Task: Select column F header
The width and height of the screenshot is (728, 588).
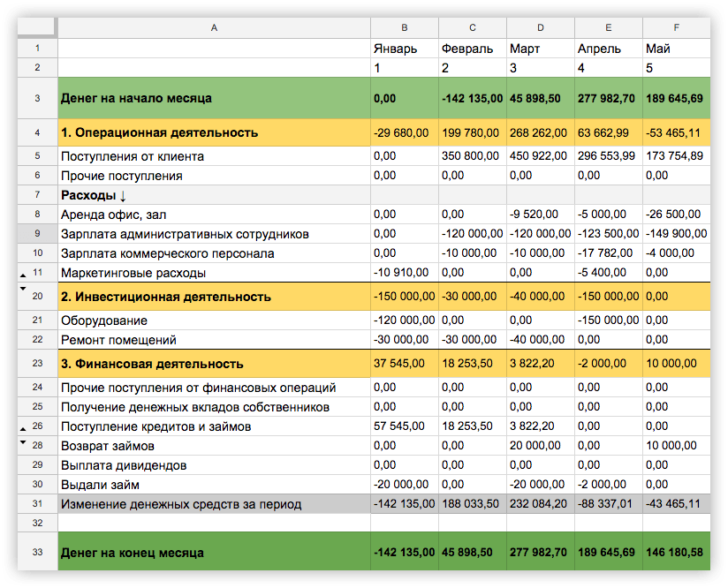Action: point(677,28)
